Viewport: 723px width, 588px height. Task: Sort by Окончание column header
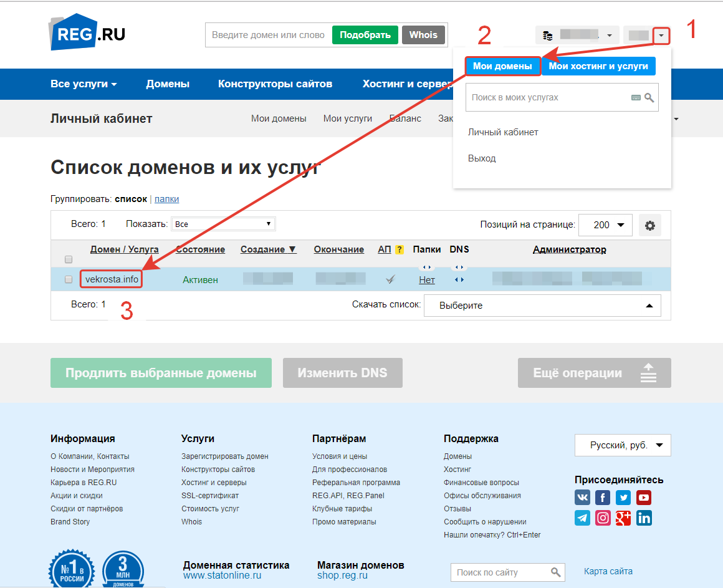339,249
